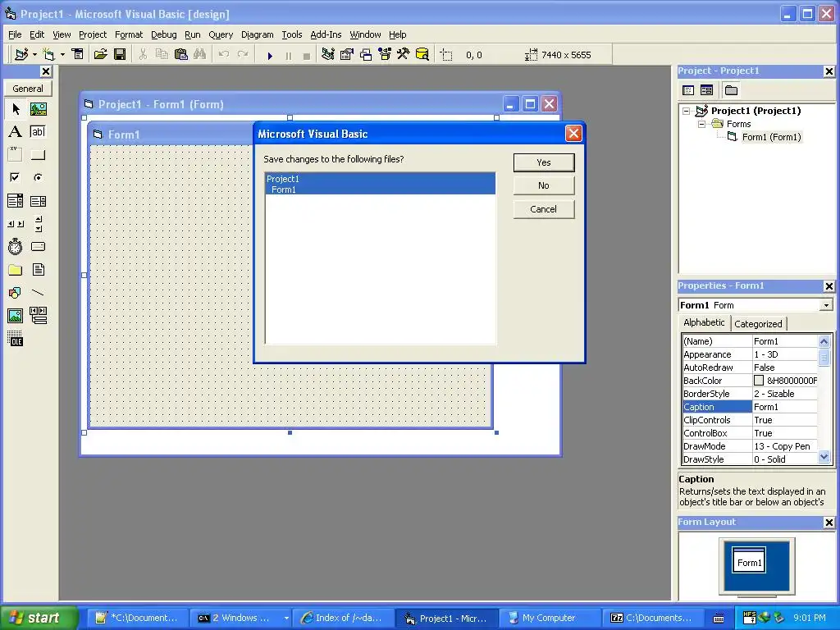Open the File menu
Image resolution: width=840 pixels, height=630 pixels.
pyautogui.click(x=15, y=34)
